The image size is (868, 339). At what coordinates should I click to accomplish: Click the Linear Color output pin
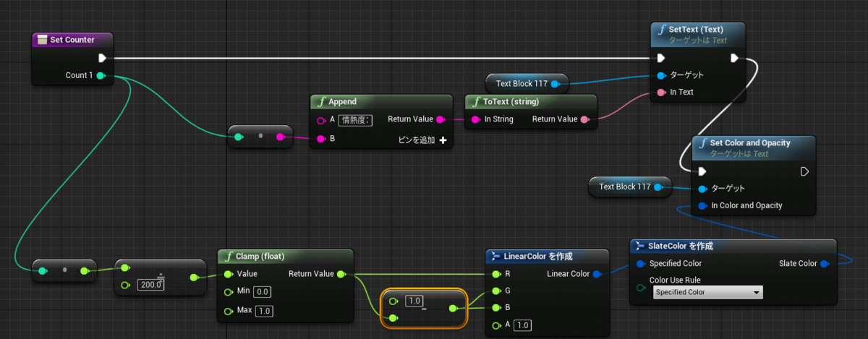tap(597, 274)
